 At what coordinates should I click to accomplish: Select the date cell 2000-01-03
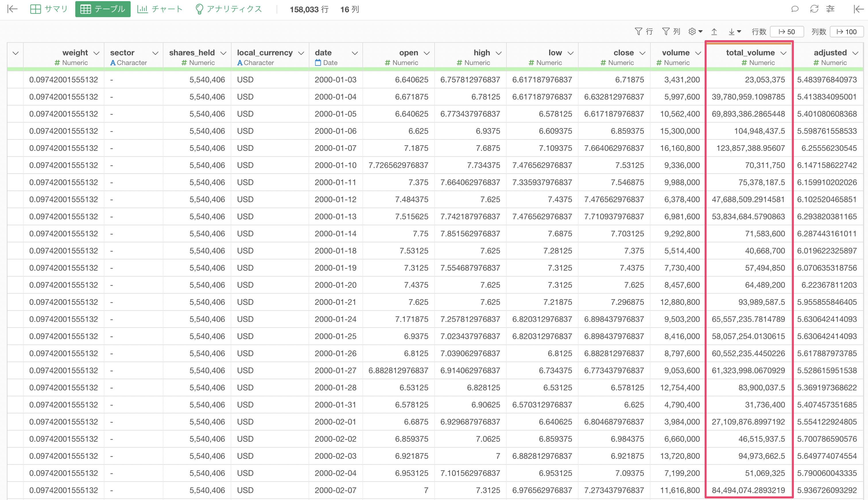pos(336,80)
